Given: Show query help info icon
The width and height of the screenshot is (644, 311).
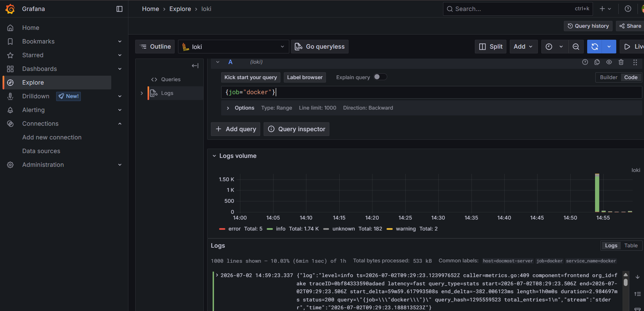Looking at the screenshot, I should click(585, 62).
